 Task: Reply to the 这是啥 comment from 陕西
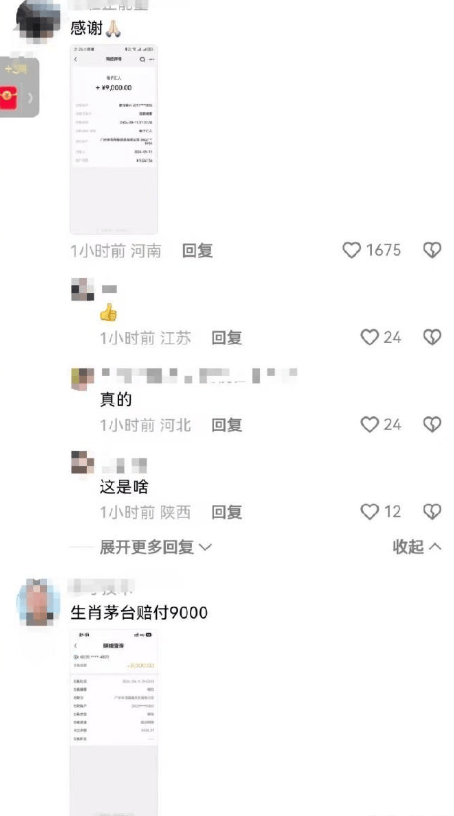click(226, 512)
